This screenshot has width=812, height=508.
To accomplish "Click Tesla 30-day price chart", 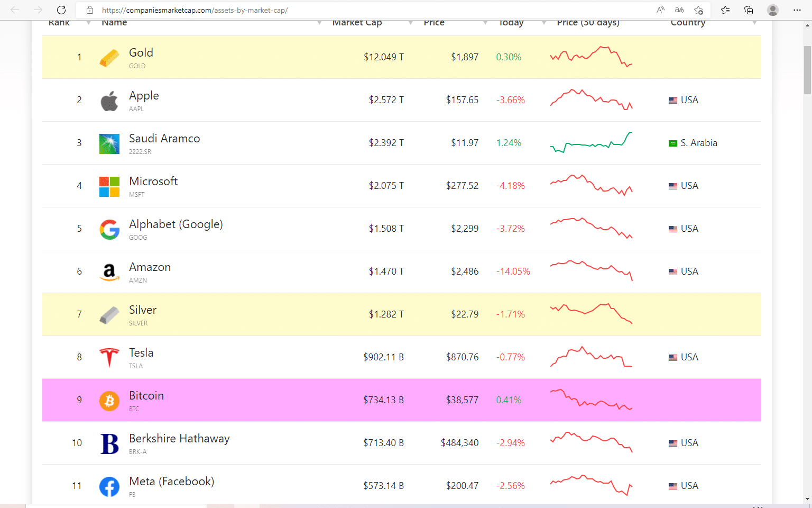I will pos(591,357).
